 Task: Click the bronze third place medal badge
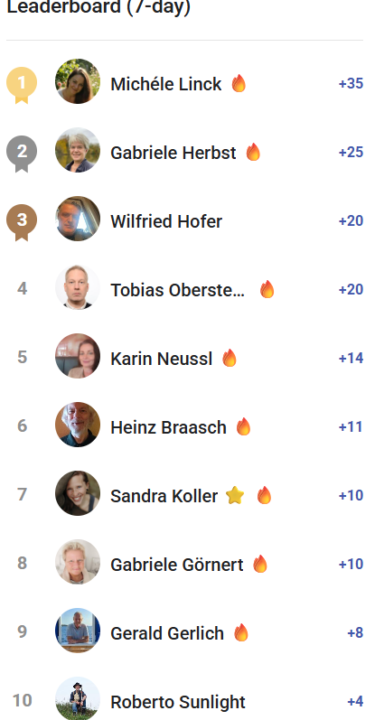22,222
